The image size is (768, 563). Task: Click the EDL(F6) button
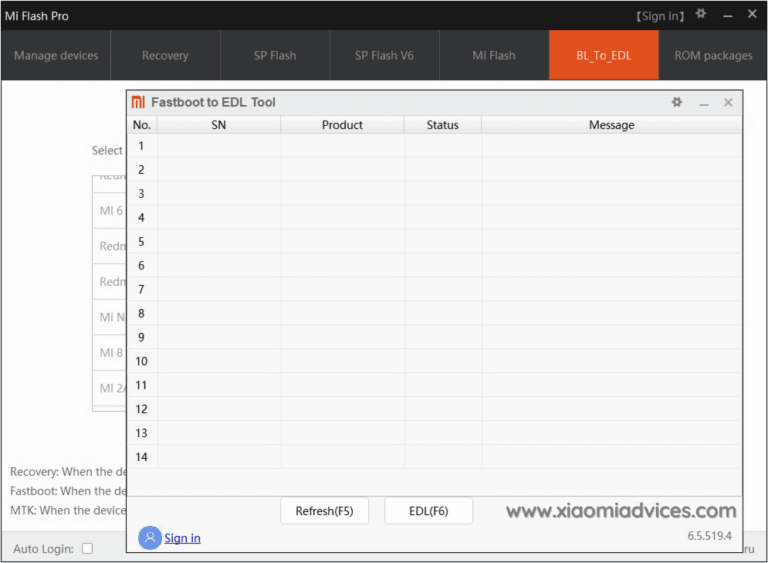[429, 511]
